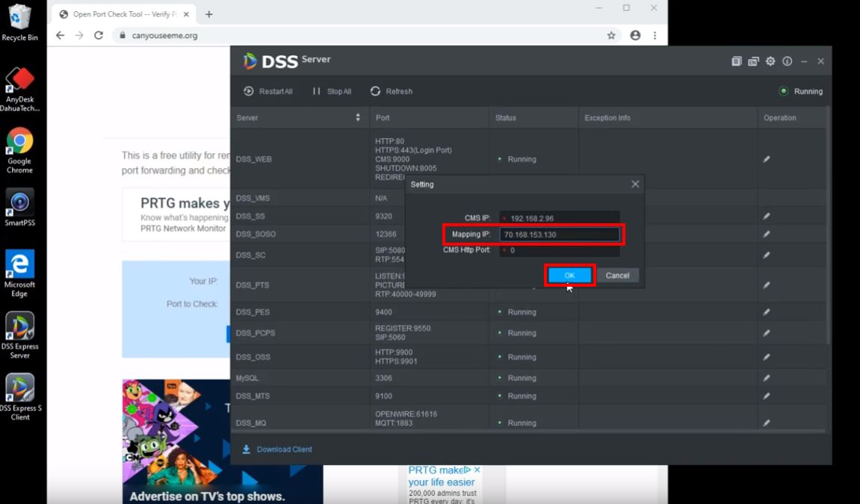Open the PRTG makes your life easier ad
This screenshot has width=860, height=504.
coord(442,476)
